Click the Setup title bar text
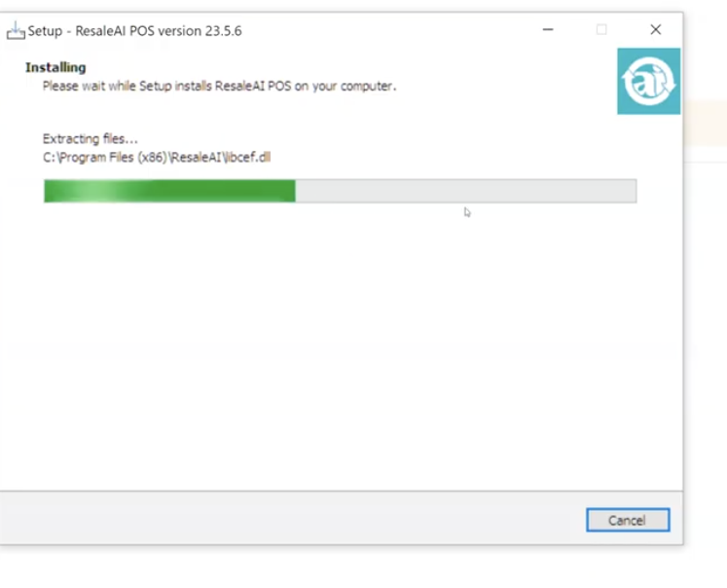Image resolution: width=727 pixels, height=588 pixels. 134,30
